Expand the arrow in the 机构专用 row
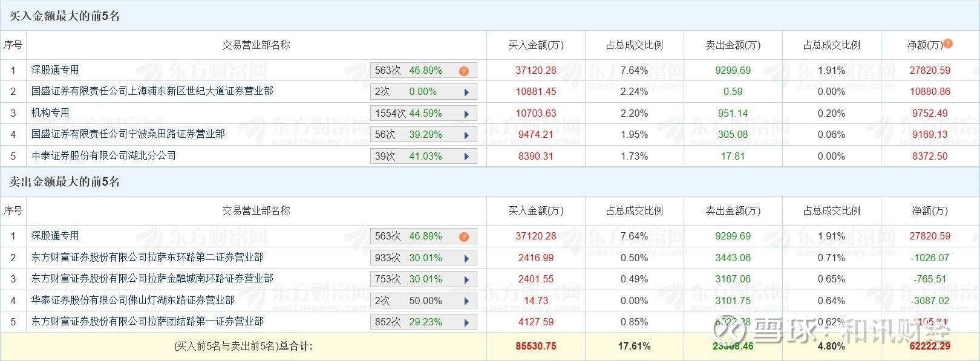This screenshot has height=361, width=980. [466, 114]
